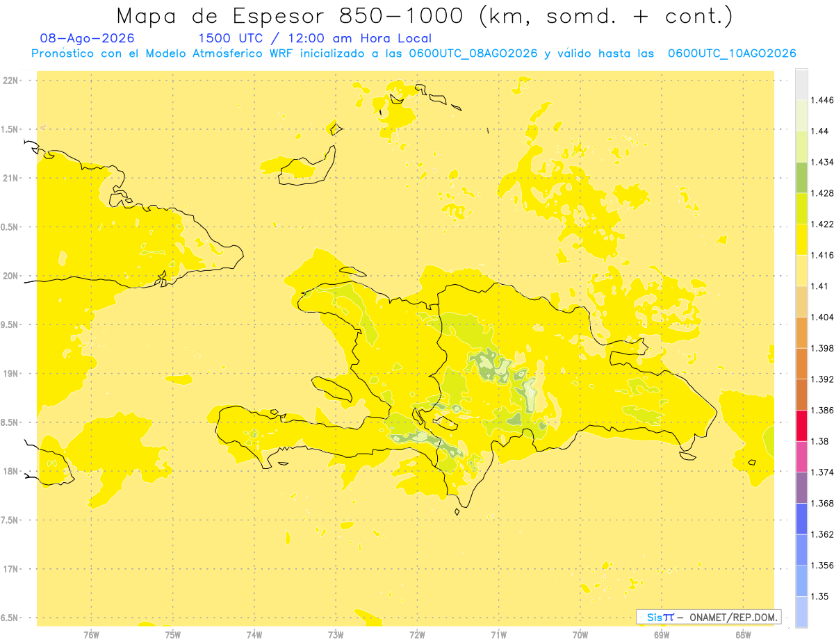
Task: Click the "73W" longitude label
Action: pyautogui.click(x=336, y=635)
